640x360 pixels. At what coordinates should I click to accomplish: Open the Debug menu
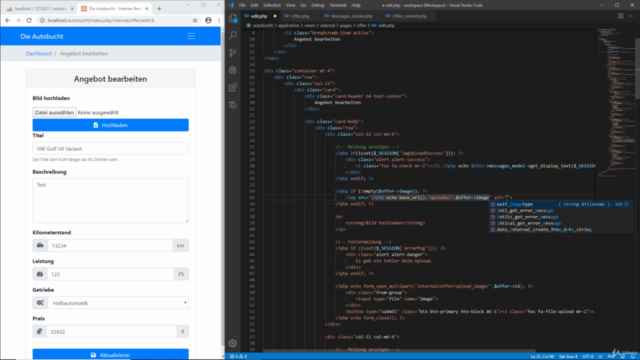[318, 5]
